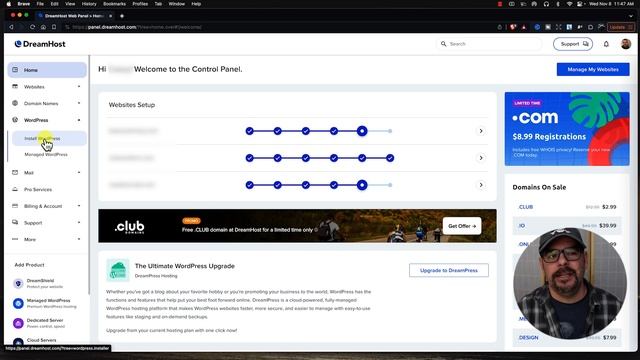The width and height of the screenshot is (640, 360).
Task: Click the Dedicated Server product icon
Action: [x=18, y=323]
